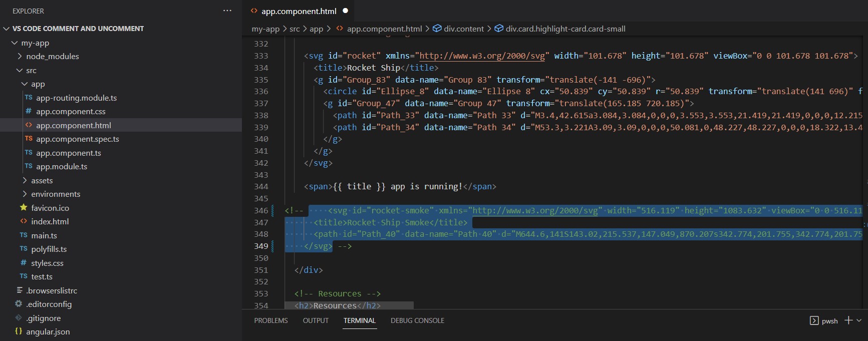This screenshot has width=868, height=341.
Task: Click star icon of favicon.ico
Action: pos(24,207)
